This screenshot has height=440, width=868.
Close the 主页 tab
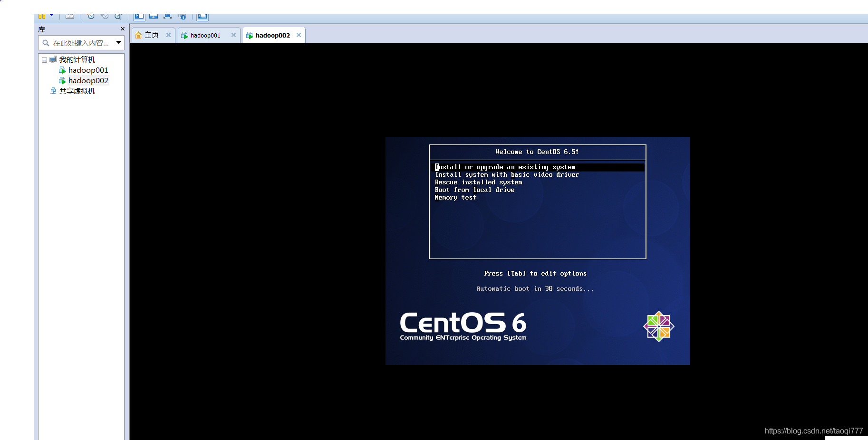[x=168, y=35]
